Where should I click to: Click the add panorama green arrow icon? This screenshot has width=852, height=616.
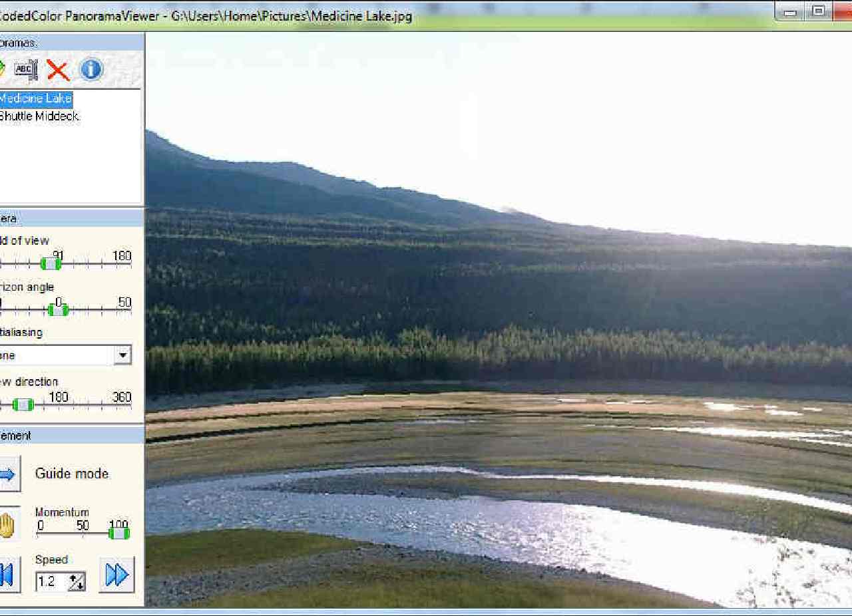coord(2,69)
